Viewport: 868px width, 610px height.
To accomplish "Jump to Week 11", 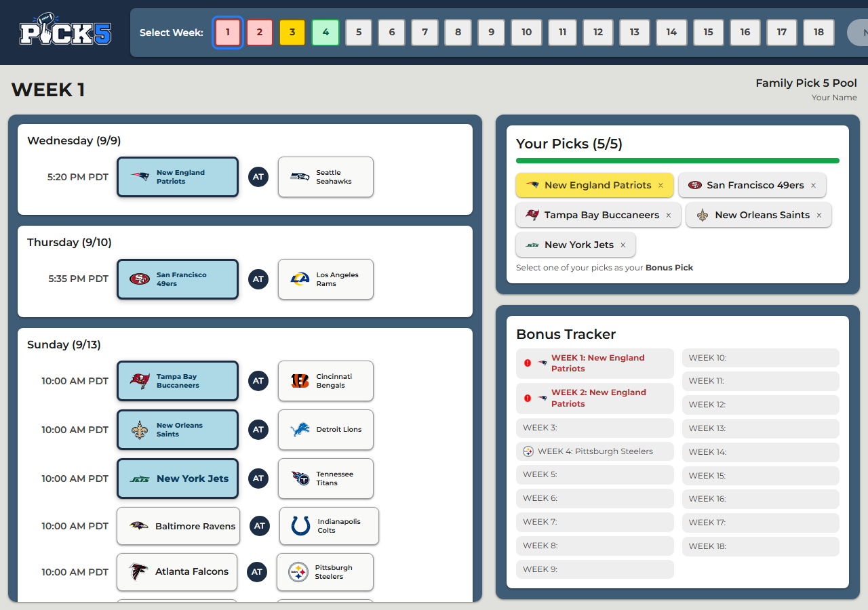I will click(562, 33).
